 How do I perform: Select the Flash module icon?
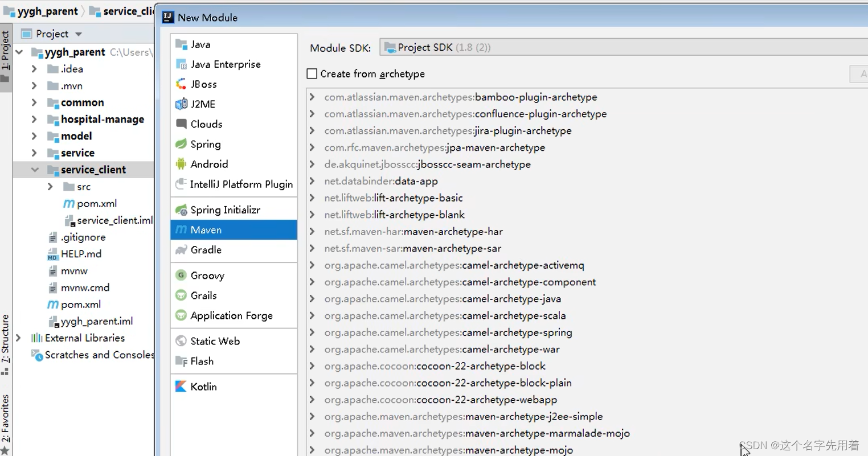(181, 361)
